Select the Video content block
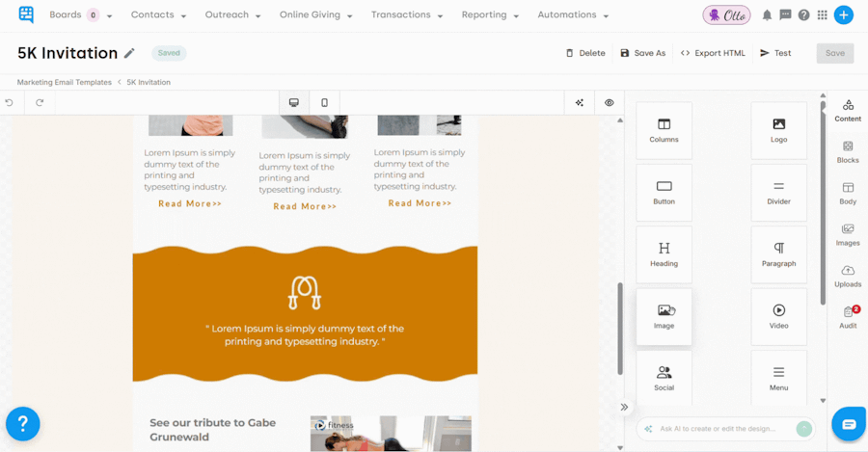The width and height of the screenshot is (868, 452). [x=779, y=316]
